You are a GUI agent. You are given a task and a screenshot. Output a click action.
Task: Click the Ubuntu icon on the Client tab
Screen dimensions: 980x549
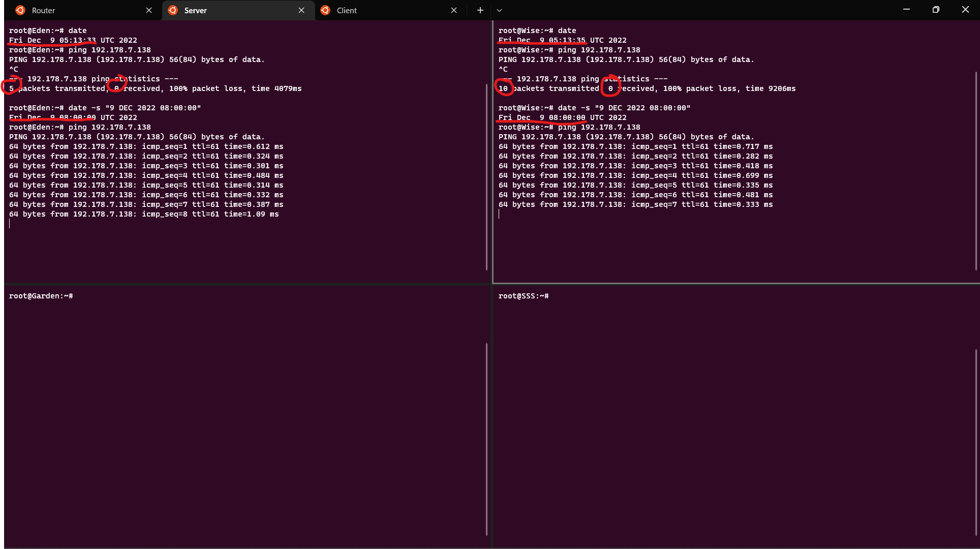(325, 10)
